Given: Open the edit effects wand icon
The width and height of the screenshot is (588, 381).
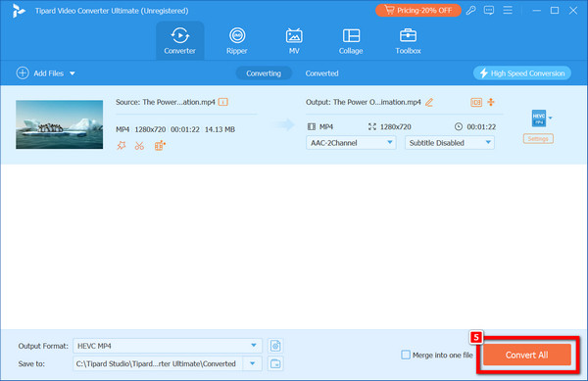Looking at the screenshot, I should (122, 145).
